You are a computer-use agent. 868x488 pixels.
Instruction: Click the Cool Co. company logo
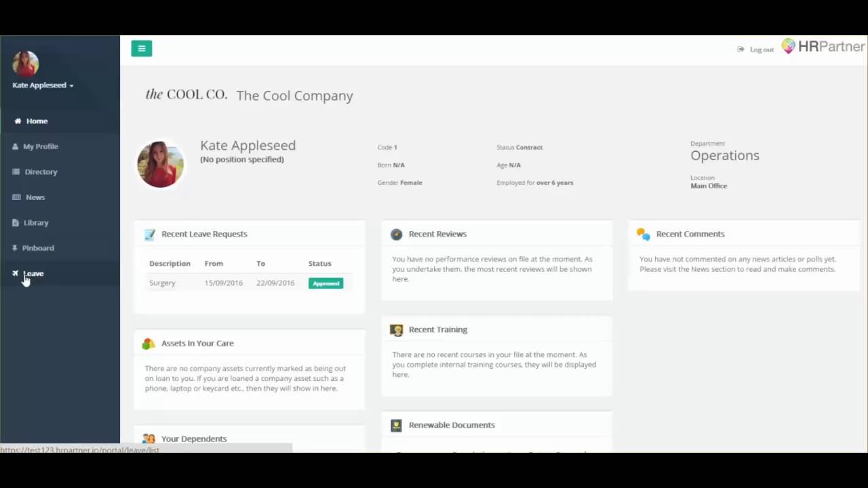pyautogui.click(x=186, y=95)
